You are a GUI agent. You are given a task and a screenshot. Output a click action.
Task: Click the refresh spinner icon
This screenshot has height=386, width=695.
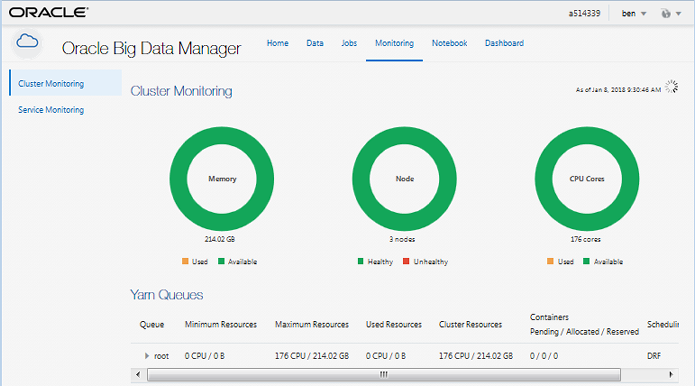(672, 86)
